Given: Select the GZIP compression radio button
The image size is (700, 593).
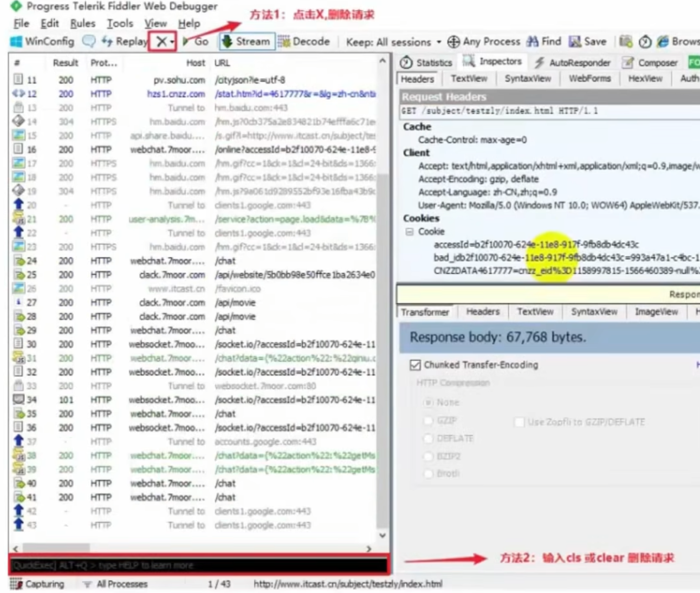Looking at the screenshot, I should click(429, 421).
